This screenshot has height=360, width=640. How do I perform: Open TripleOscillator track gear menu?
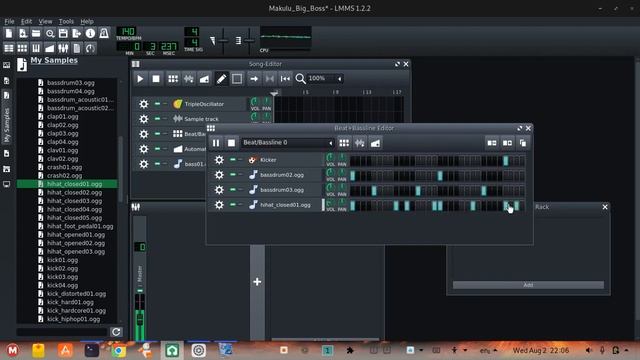click(144, 104)
